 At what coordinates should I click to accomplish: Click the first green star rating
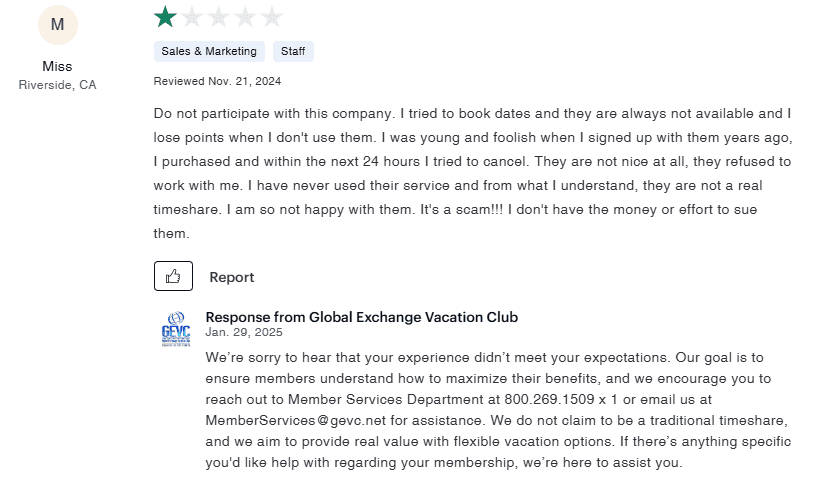(164, 16)
